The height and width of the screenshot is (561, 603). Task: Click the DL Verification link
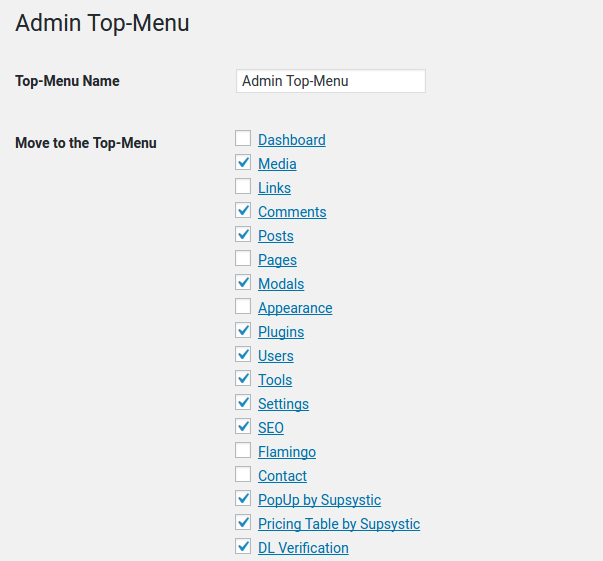click(303, 548)
